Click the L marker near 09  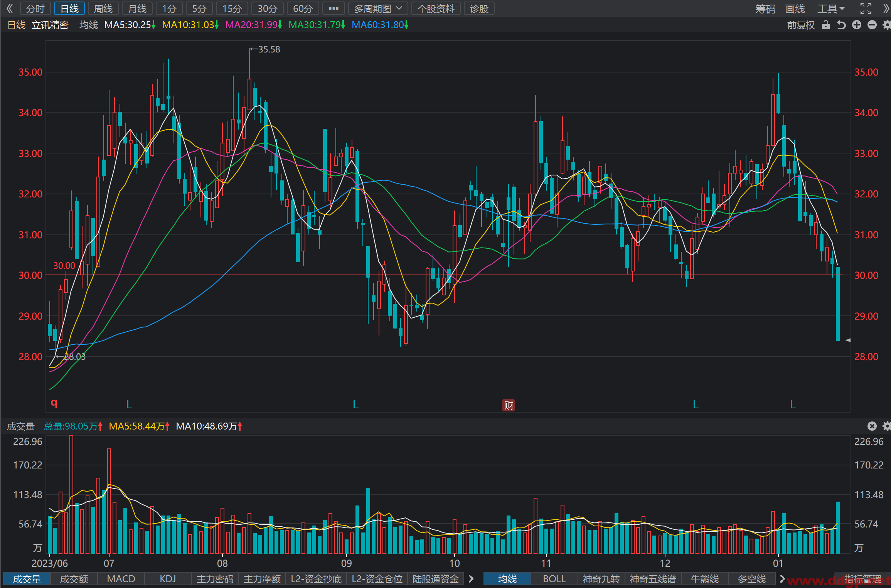point(356,404)
